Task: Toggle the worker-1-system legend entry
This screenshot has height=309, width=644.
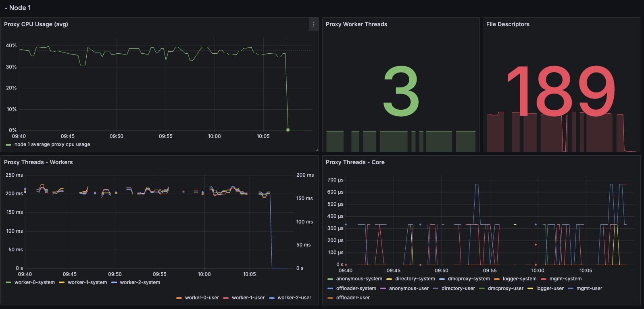Action: (87, 282)
